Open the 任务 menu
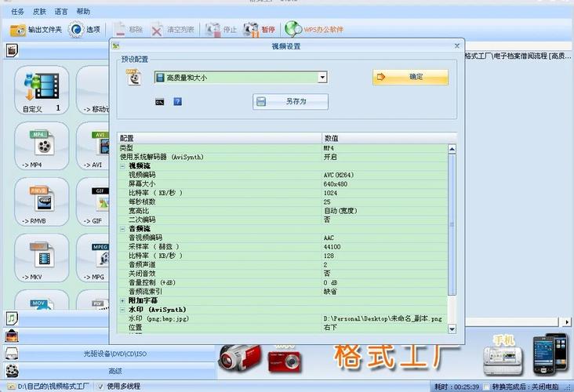 (x=17, y=12)
